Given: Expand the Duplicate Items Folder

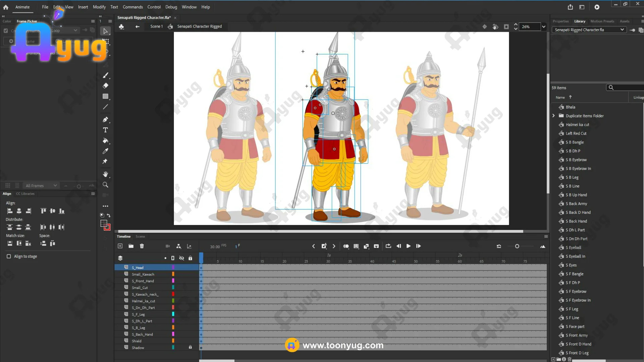Looking at the screenshot, I should (553, 116).
